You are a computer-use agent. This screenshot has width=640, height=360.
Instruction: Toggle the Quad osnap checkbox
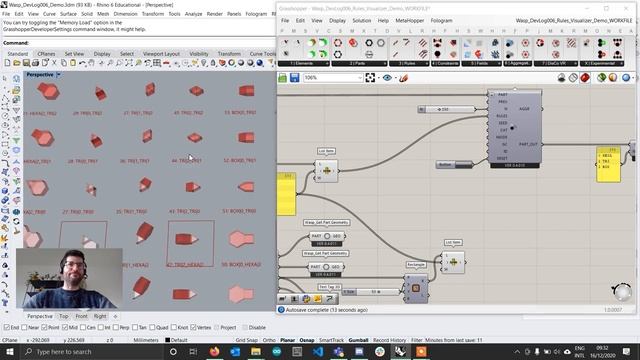152,327
